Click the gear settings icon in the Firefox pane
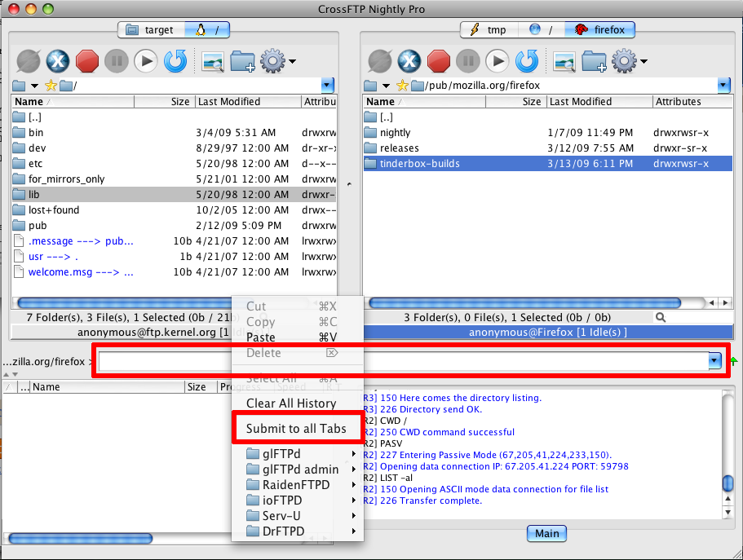The width and height of the screenshot is (743, 560). click(x=624, y=62)
